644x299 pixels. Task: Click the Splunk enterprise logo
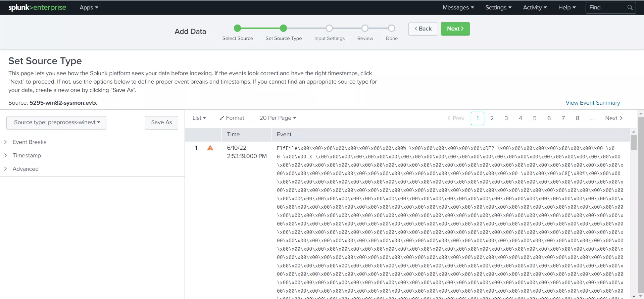coord(37,7)
